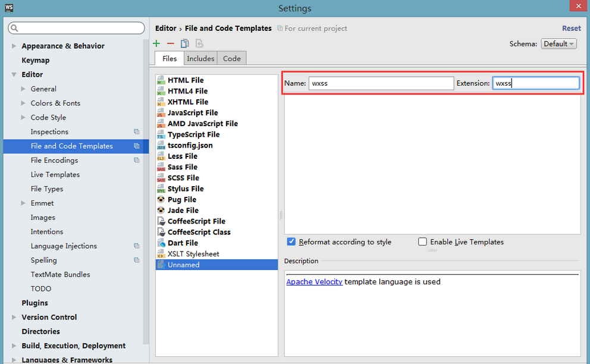Viewport: 590px width, 364px height.
Task: Click the project-level icon next to Inspections
Action: coord(137,132)
